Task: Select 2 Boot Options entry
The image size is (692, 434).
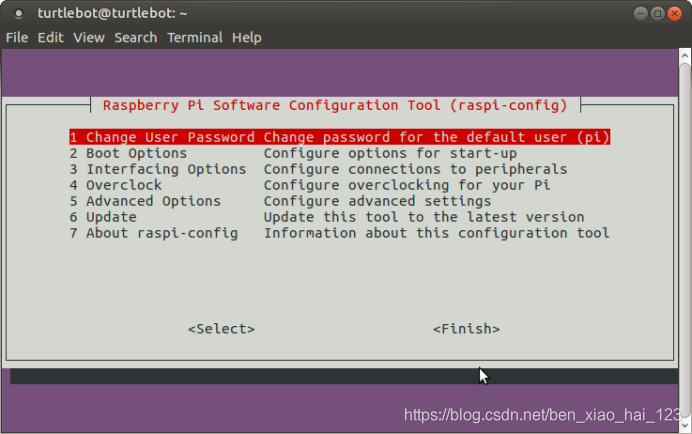Action: (x=293, y=153)
